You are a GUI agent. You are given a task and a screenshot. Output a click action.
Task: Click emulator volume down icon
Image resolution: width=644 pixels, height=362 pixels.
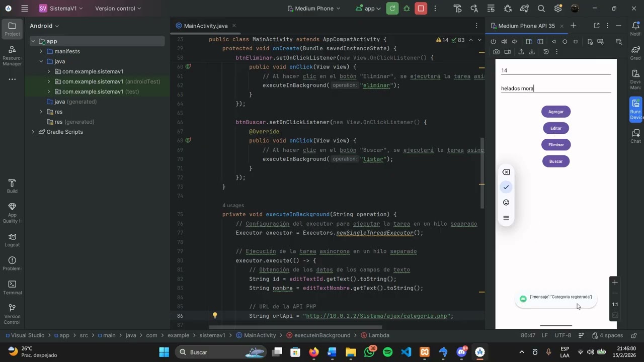point(515,42)
